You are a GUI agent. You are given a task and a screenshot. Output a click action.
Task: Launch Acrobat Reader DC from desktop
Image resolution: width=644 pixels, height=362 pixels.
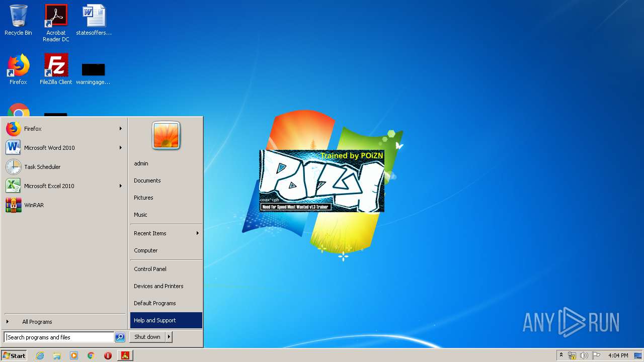56,23
